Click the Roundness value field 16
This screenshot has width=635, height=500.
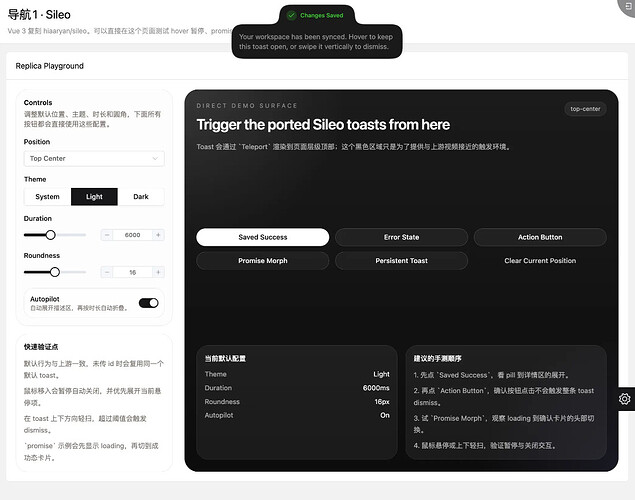[x=132, y=272]
